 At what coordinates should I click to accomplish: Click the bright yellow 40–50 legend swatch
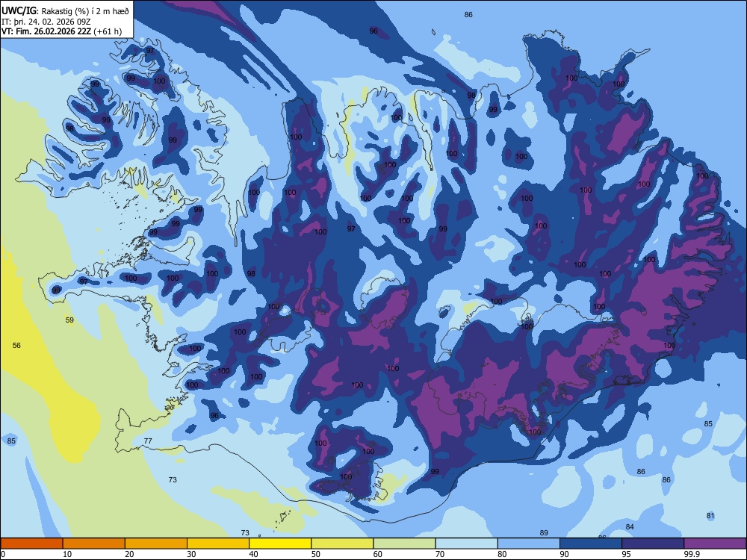[x=280, y=544]
